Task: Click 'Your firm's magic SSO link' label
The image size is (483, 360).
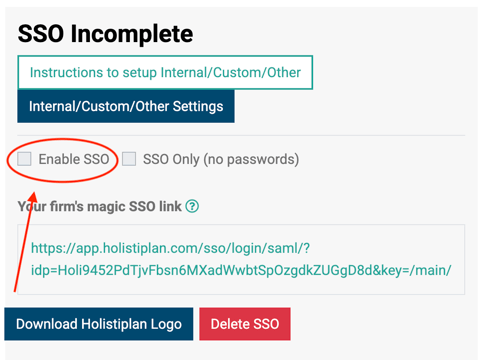Action: (x=100, y=207)
